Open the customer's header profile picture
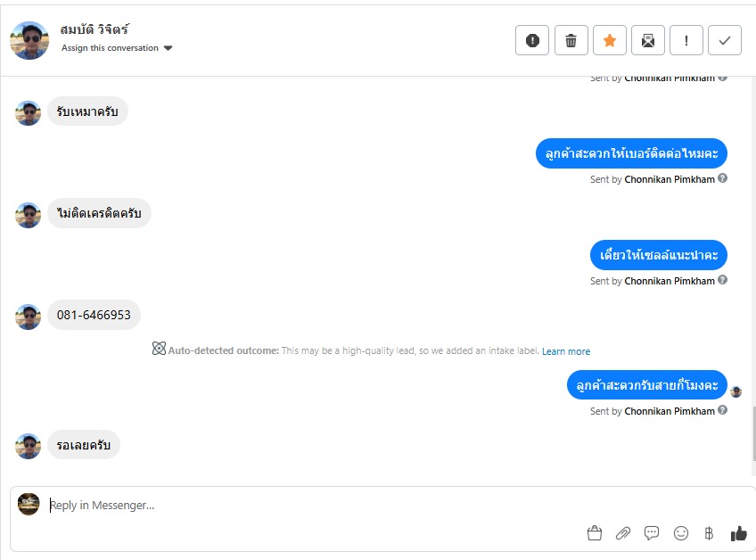This screenshot has height=560, width=756. tap(29, 40)
